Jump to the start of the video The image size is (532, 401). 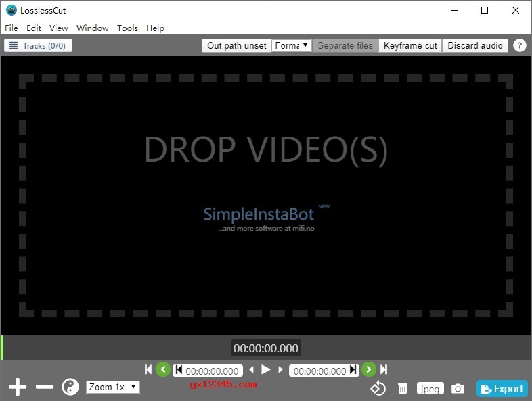click(148, 369)
